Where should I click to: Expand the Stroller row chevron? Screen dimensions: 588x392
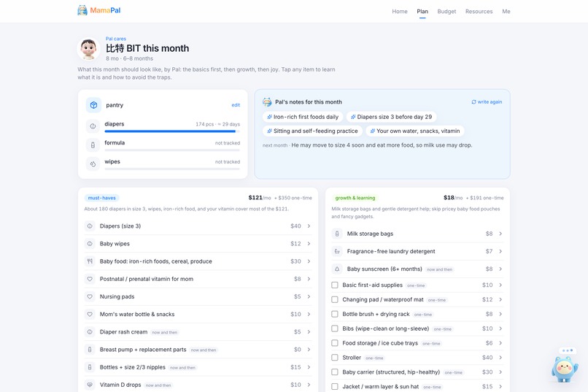500,358
